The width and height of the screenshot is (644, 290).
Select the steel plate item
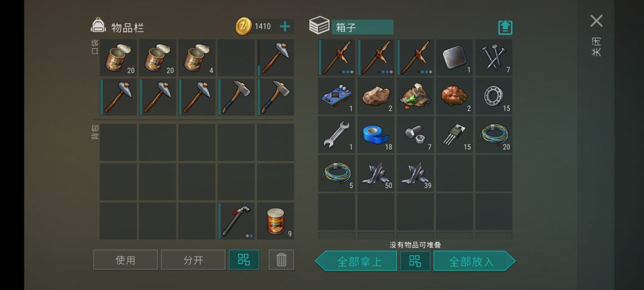point(454,57)
